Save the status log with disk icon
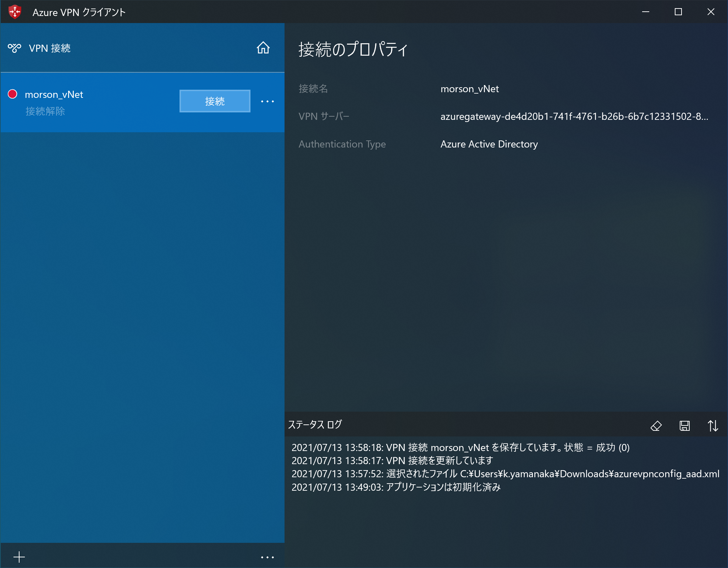Viewport: 728px width, 568px height. 684,425
